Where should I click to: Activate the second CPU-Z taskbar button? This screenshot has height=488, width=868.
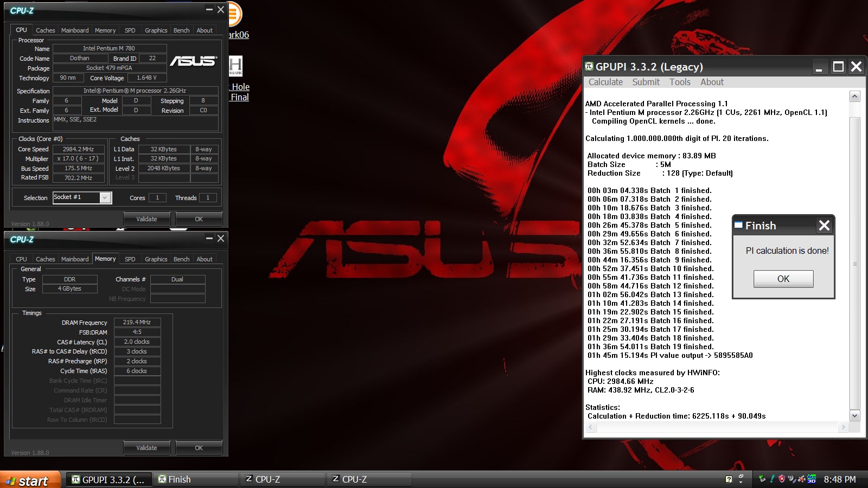tap(369, 479)
